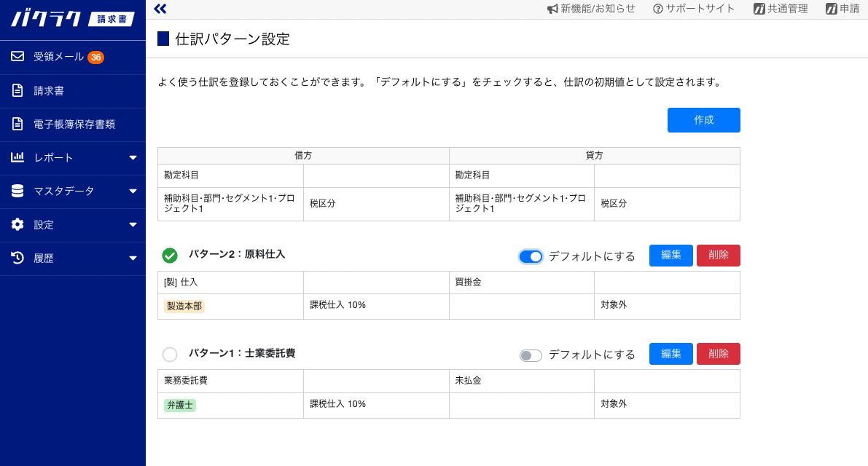Click the 受領メール envelope icon

click(17, 57)
